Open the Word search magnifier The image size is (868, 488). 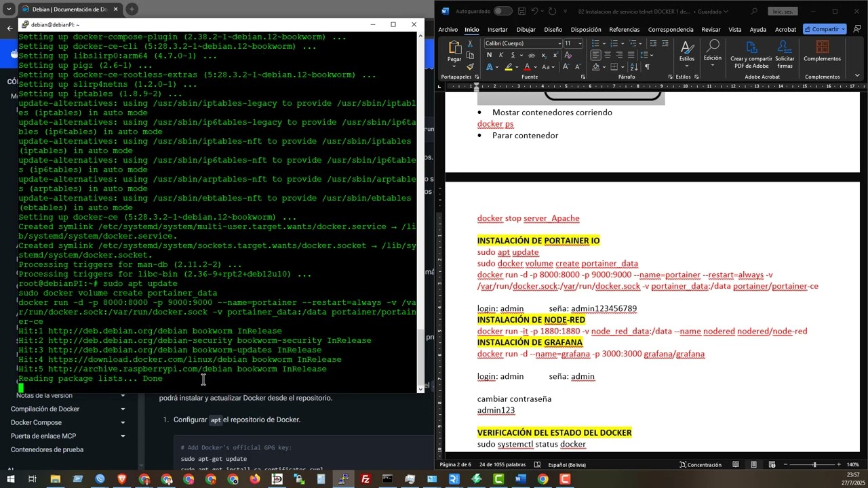tap(755, 11)
